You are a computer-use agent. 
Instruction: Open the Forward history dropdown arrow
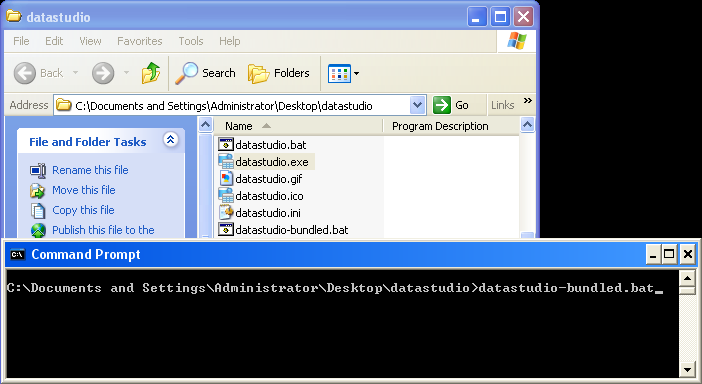click(126, 73)
